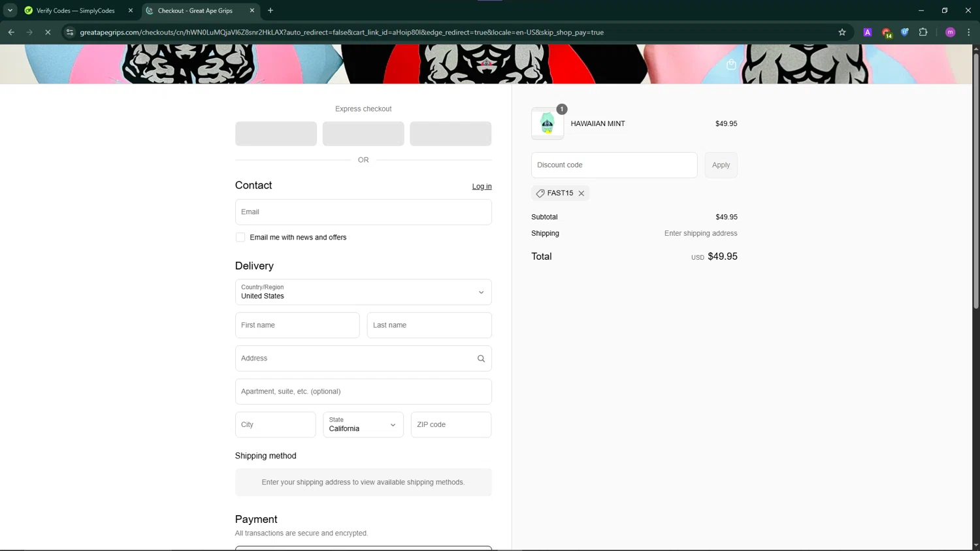980x551 pixels.
Task: Focus the First name field
Action: (x=297, y=325)
